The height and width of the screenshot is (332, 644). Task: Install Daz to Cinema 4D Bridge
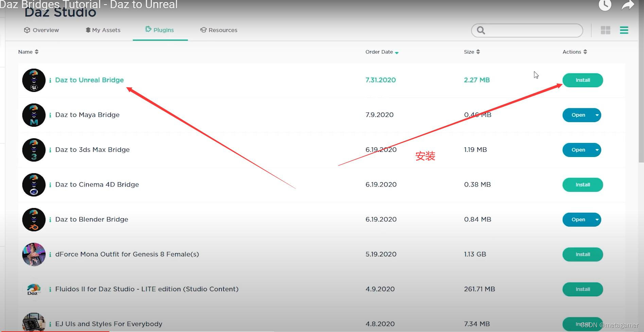coord(582,185)
